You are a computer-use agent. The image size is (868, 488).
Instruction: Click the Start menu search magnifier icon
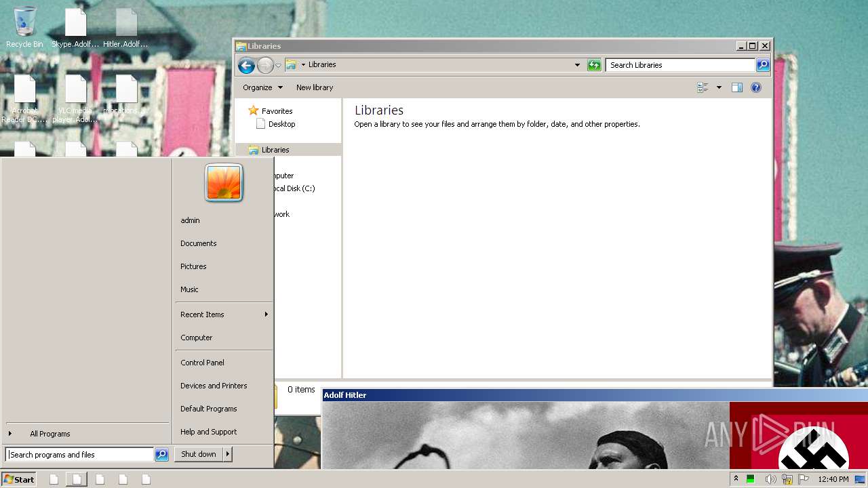tap(161, 455)
